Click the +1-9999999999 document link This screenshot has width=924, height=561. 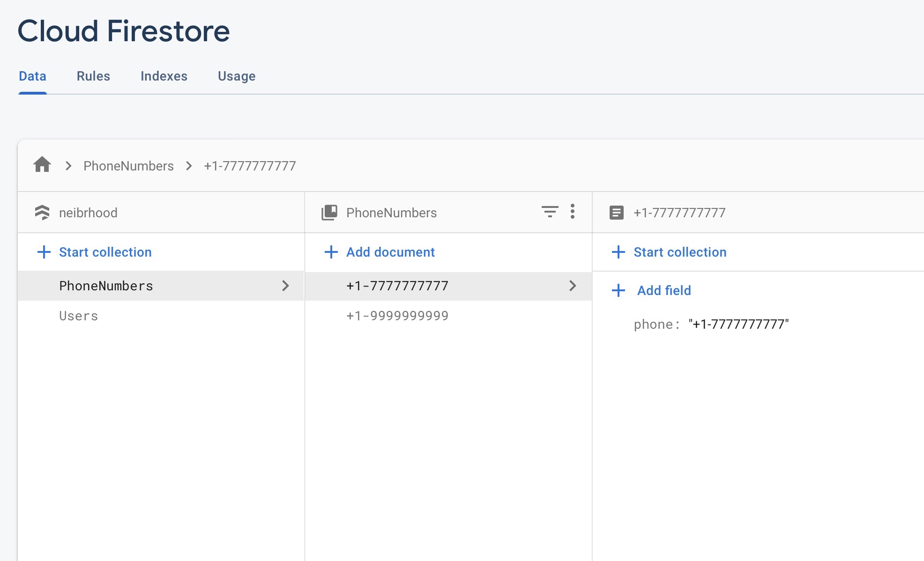tap(397, 314)
